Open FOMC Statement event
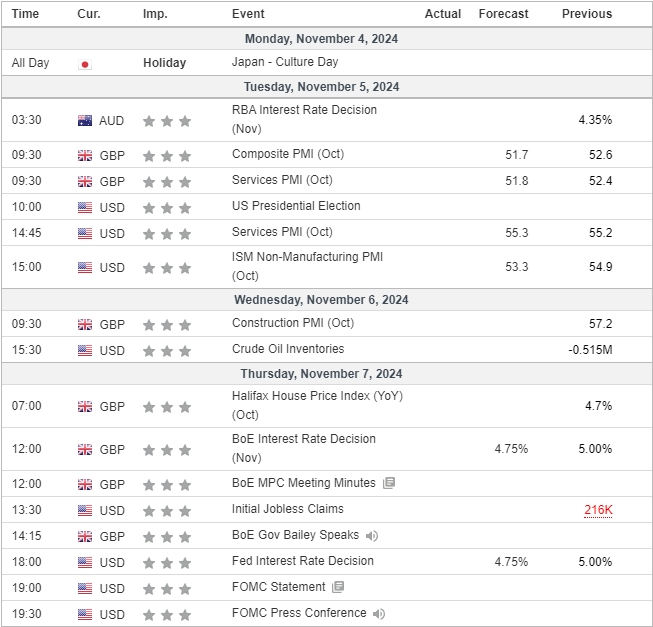 point(278,587)
